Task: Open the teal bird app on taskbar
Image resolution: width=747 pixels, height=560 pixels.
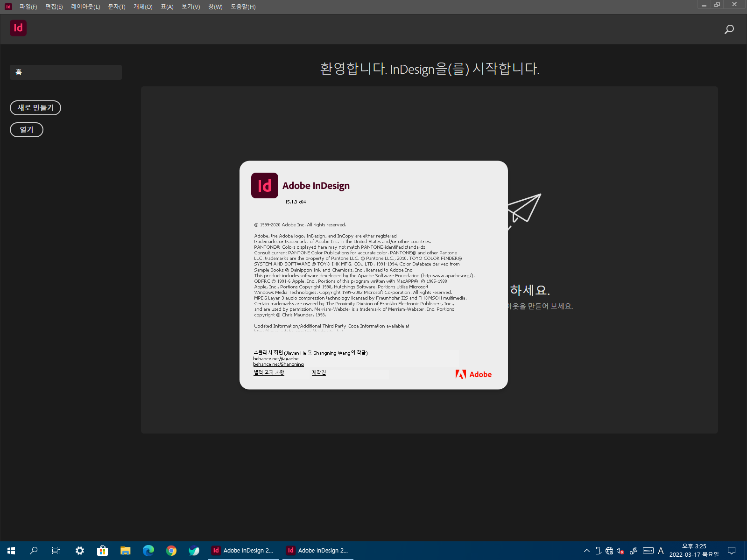Action: click(194, 551)
